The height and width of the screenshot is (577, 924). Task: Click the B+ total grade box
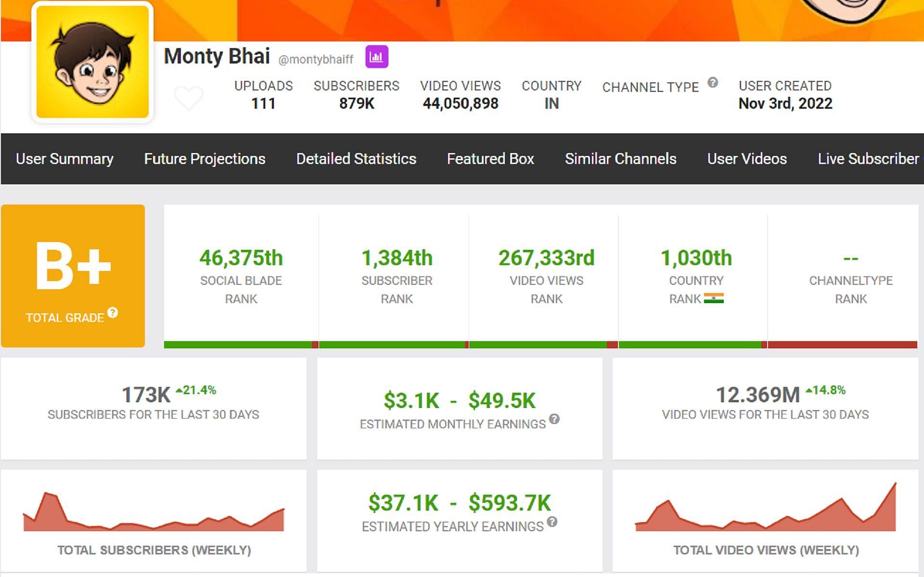click(x=73, y=276)
